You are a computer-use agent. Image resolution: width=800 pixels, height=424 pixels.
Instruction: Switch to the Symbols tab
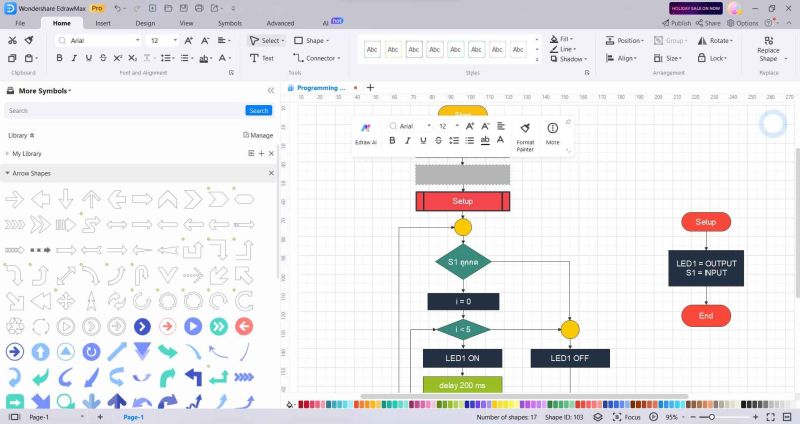click(230, 23)
